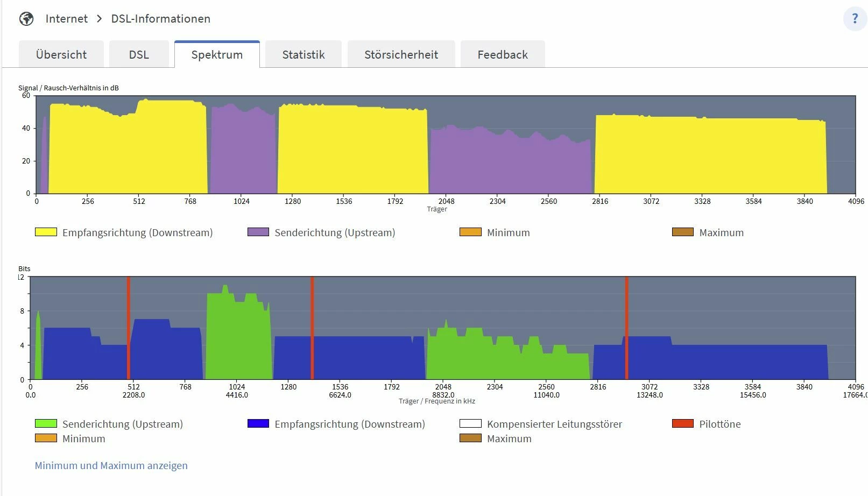This screenshot has width=868, height=496.
Task: Click the globe Internet icon
Action: (26, 19)
